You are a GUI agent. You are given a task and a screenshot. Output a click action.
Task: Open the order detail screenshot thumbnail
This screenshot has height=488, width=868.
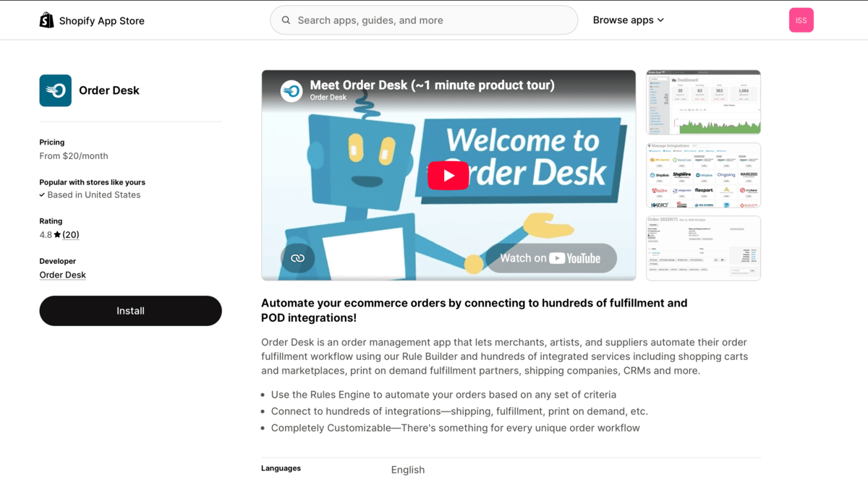703,248
